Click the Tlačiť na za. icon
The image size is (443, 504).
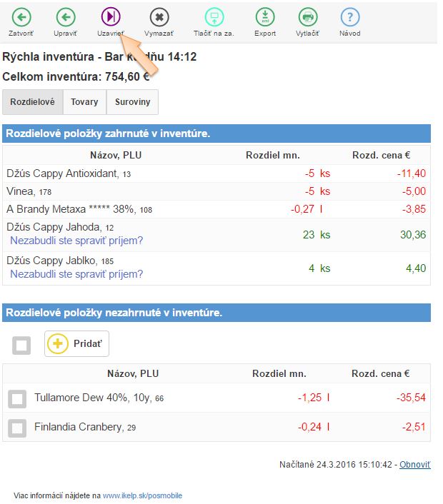coord(214,17)
